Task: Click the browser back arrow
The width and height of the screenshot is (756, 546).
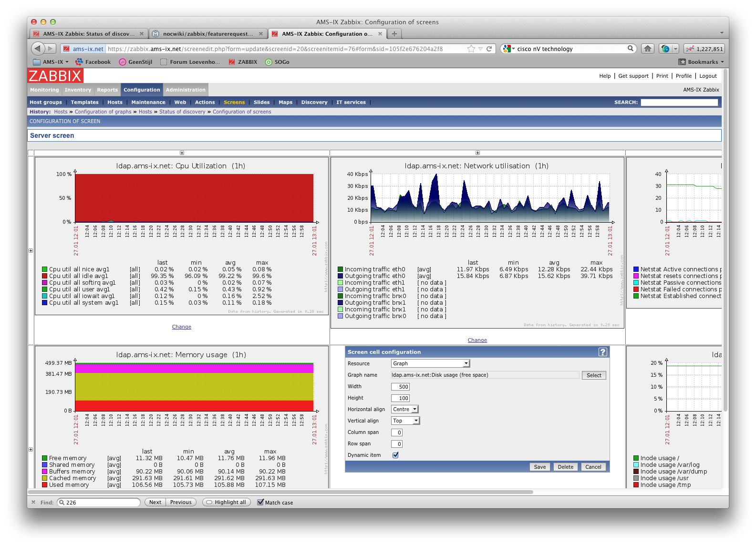Action: [x=38, y=49]
